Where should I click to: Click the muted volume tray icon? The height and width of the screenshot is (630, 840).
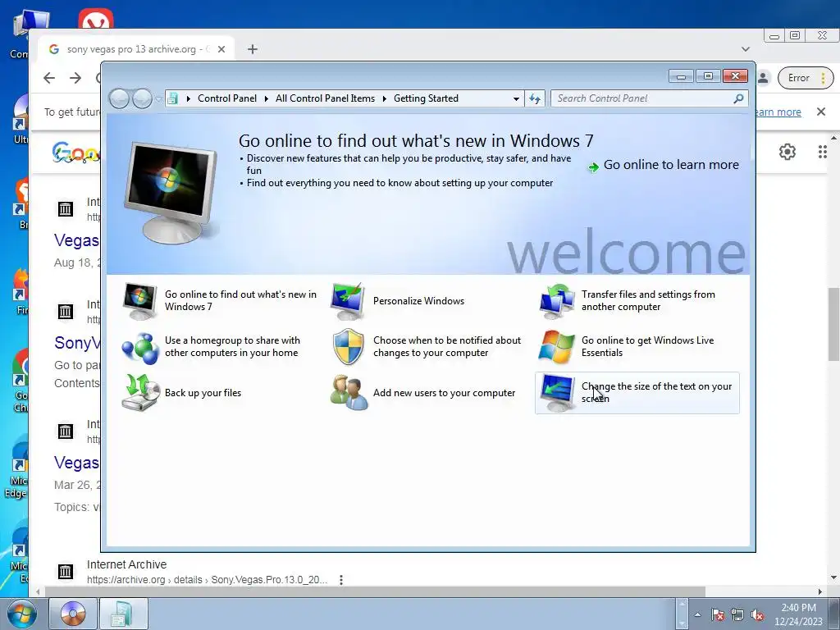(757, 615)
